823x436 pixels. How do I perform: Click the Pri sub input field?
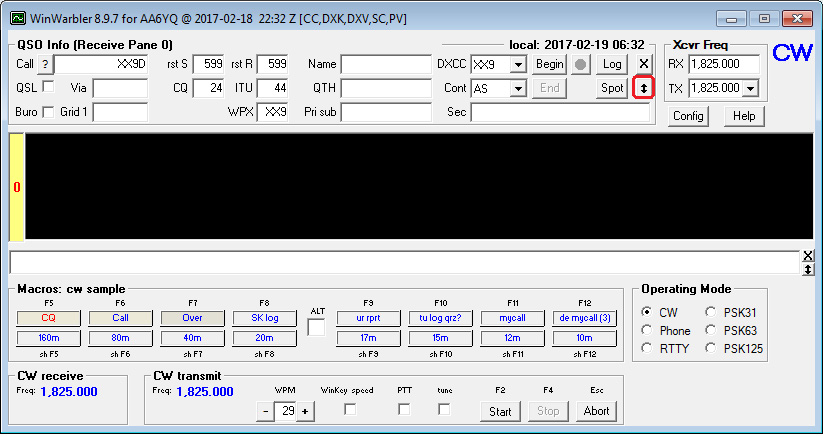386,112
